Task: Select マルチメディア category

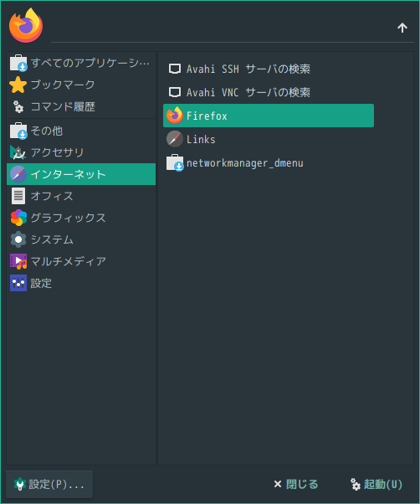Action: pyautogui.click(x=81, y=261)
